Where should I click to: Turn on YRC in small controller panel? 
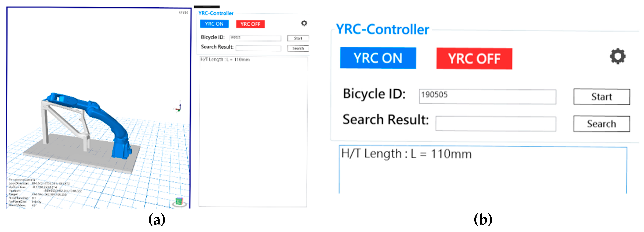[214, 24]
